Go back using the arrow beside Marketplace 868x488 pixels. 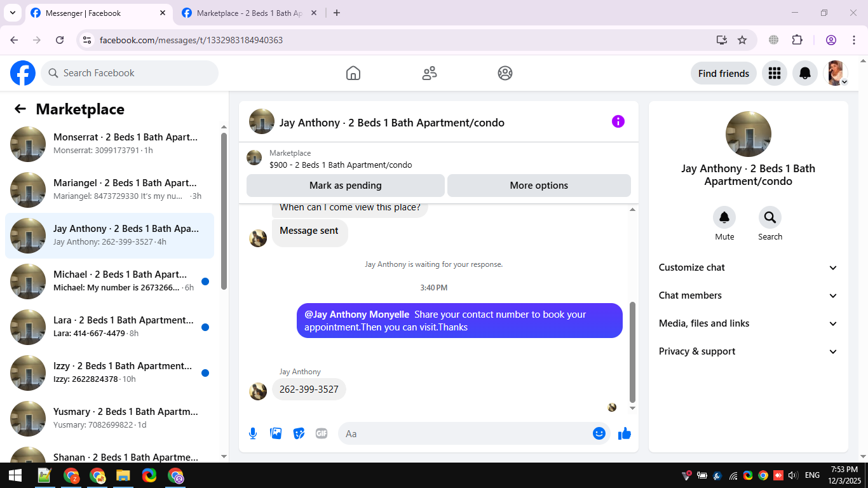point(20,109)
